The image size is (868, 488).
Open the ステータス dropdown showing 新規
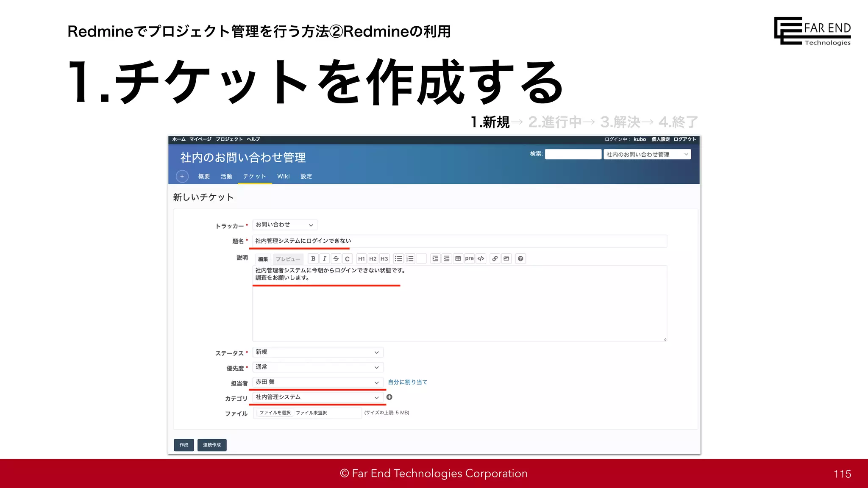pyautogui.click(x=318, y=352)
